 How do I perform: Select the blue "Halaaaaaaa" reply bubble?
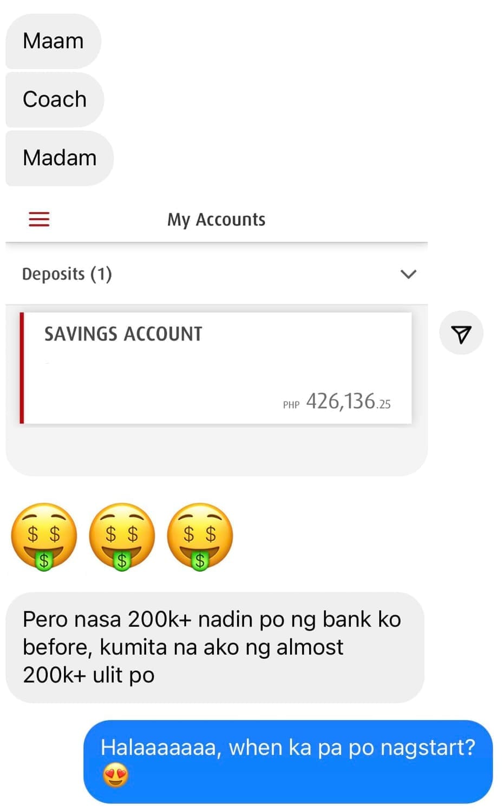tap(288, 762)
